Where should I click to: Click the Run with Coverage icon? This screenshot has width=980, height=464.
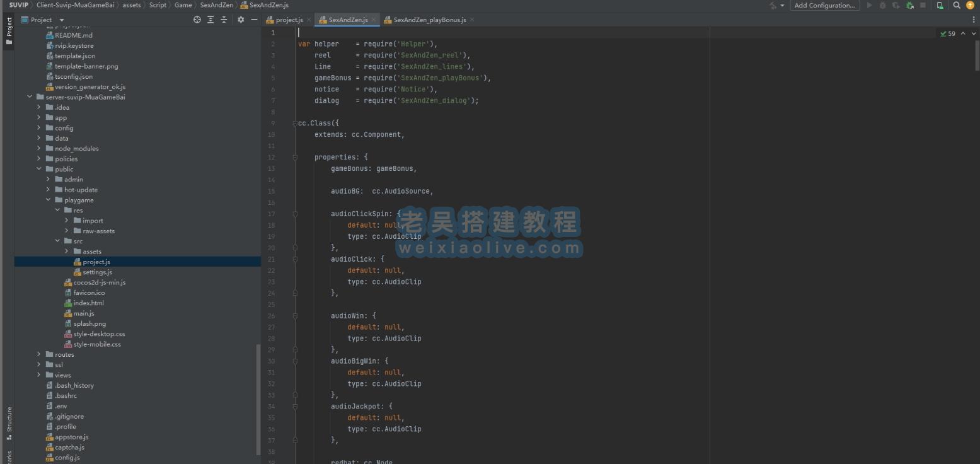(896, 5)
